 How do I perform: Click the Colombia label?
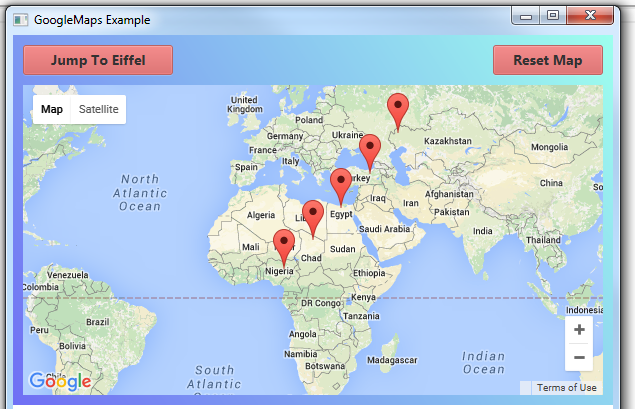(41, 287)
